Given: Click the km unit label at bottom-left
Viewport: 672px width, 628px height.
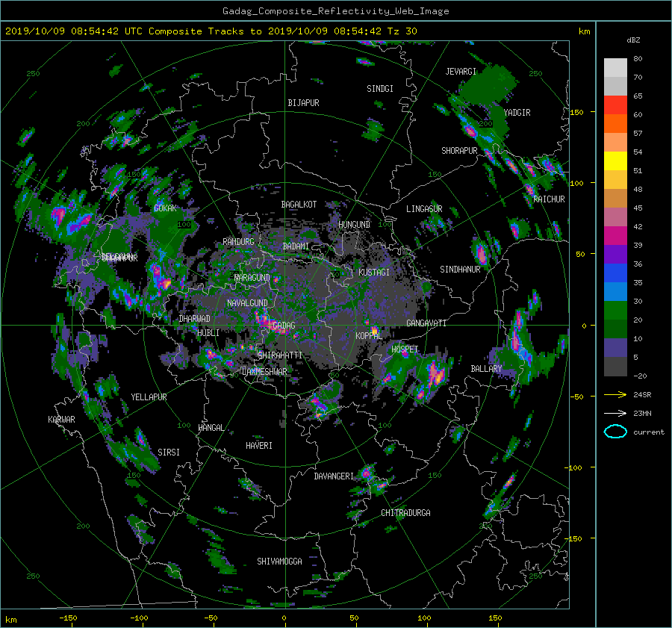Looking at the screenshot, I should [10, 620].
